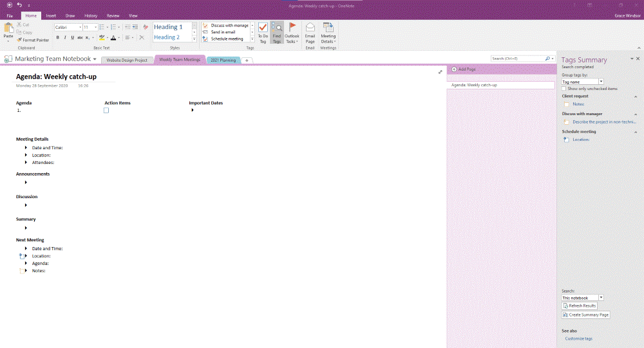Click the Paste clipboard icon

pyautogui.click(x=8, y=31)
